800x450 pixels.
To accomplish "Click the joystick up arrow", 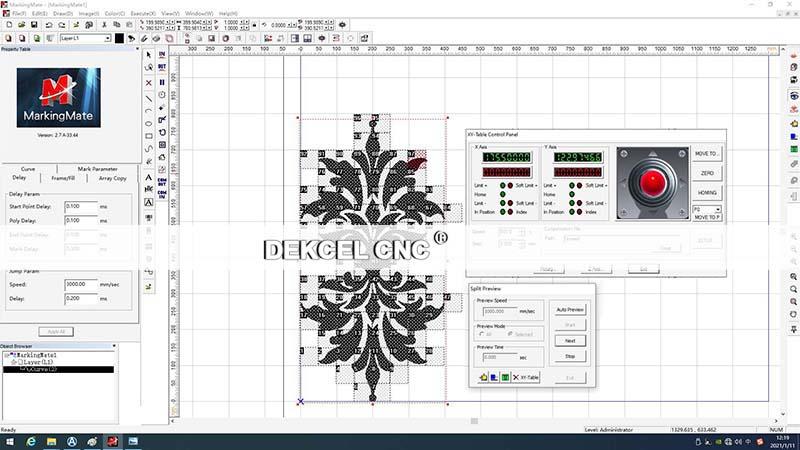I will (653, 154).
